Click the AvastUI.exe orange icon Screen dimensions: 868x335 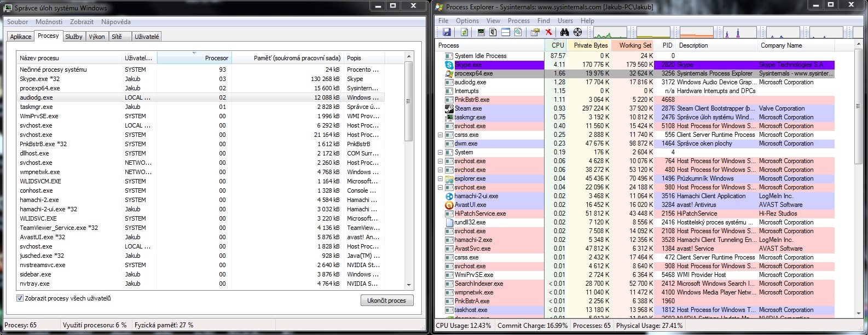click(x=449, y=205)
